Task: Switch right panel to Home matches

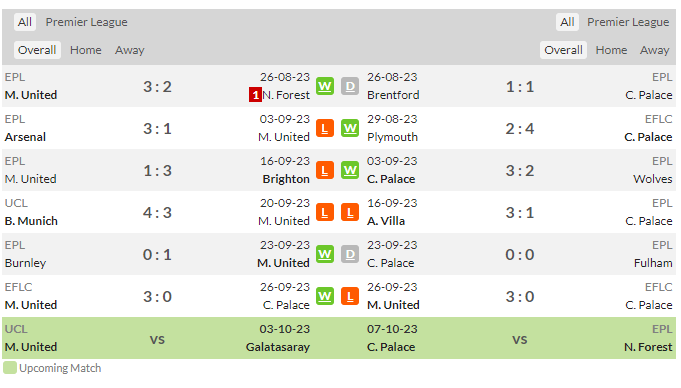Action: [611, 50]
